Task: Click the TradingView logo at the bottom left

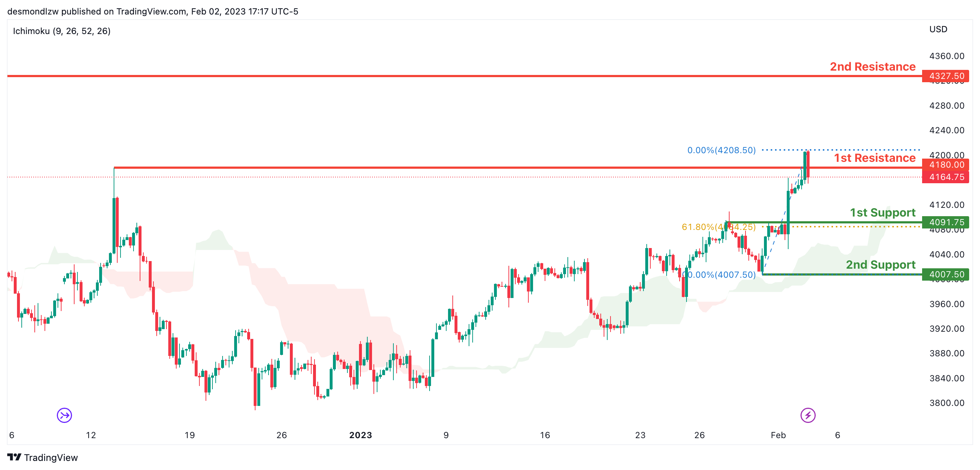Action: (42, 457)
